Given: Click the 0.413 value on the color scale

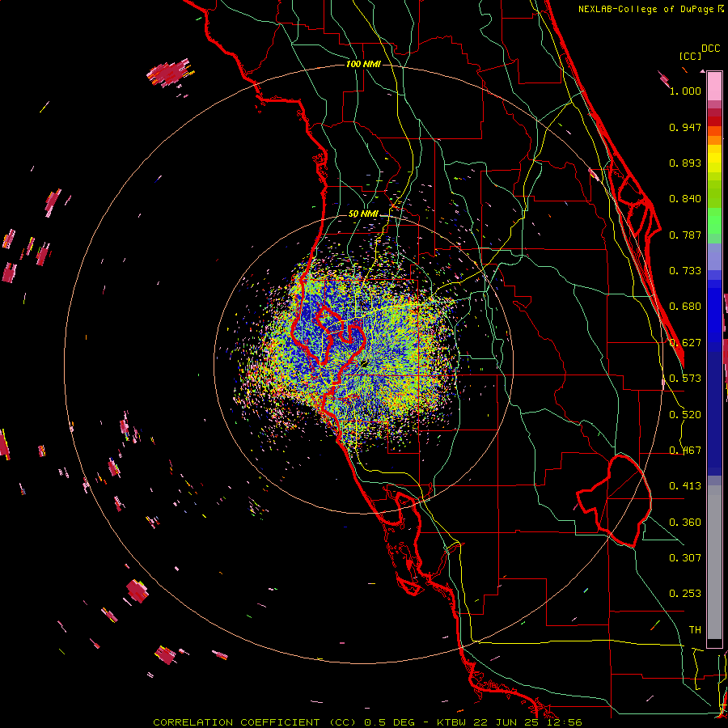Looking at the screenshot, I should point(685,486).
